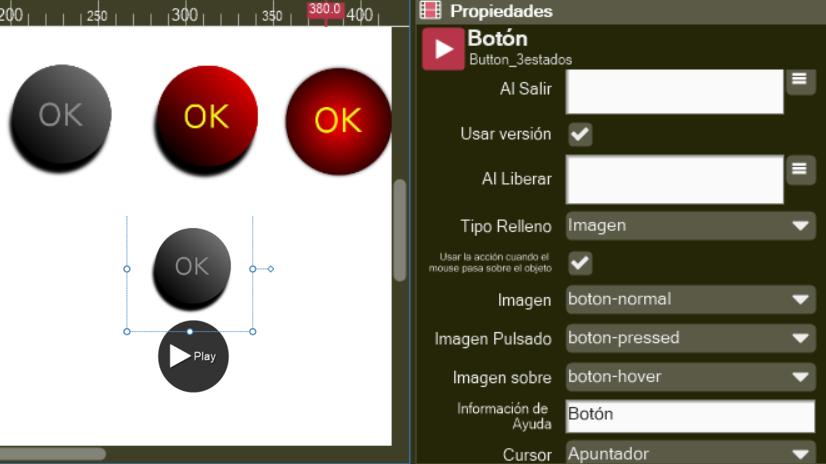The width and height of the screenshot is (826, 464).
Task: Click the large gray OK button image
Action: click(60, 115)
